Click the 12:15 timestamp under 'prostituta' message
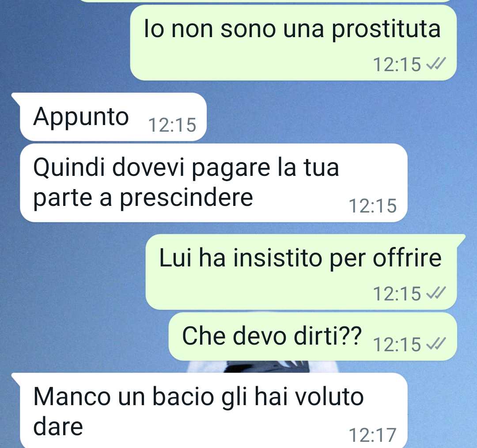The height and width of the screenshot is (448, 477). 397,64
